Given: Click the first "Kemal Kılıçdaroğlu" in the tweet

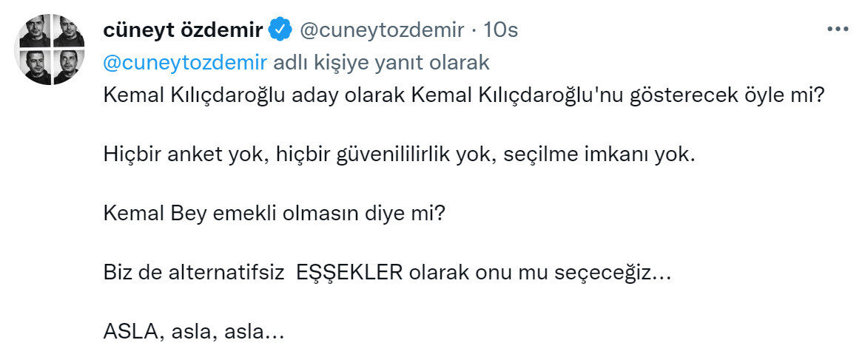Looking at the screenshot, I should coord(188,95).
